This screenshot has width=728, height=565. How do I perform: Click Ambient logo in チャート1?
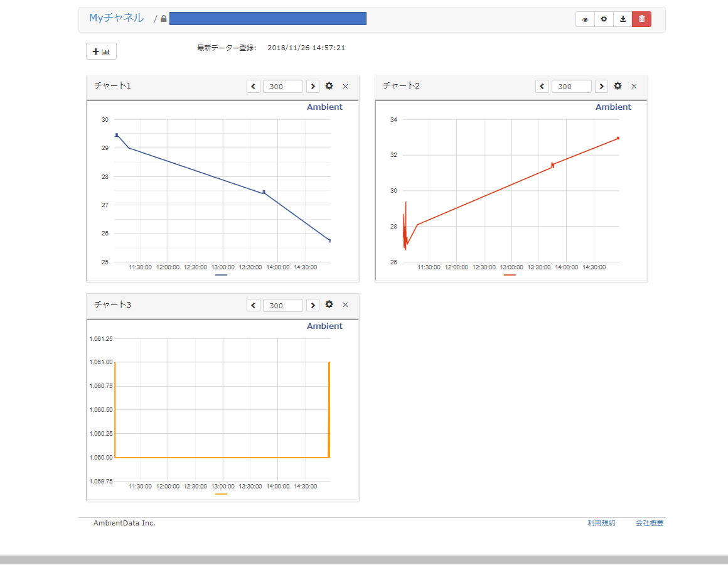point(324,107)
